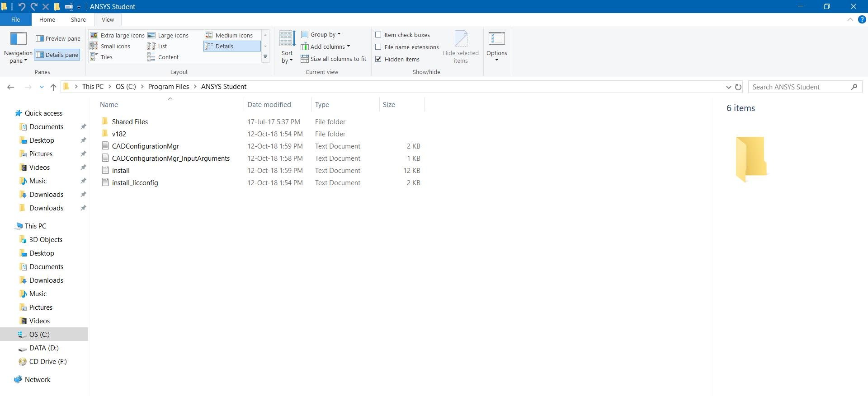Select the install text document

[x=121, y=171]
